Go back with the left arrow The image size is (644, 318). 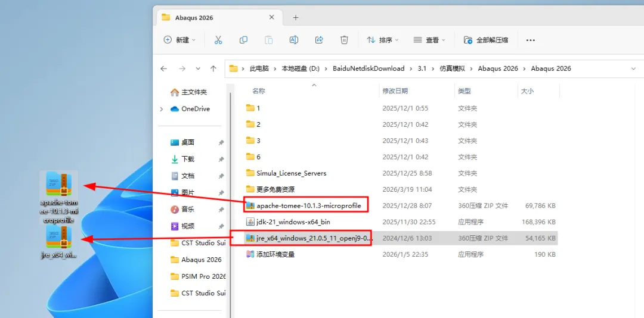click(x=163, y=68)
